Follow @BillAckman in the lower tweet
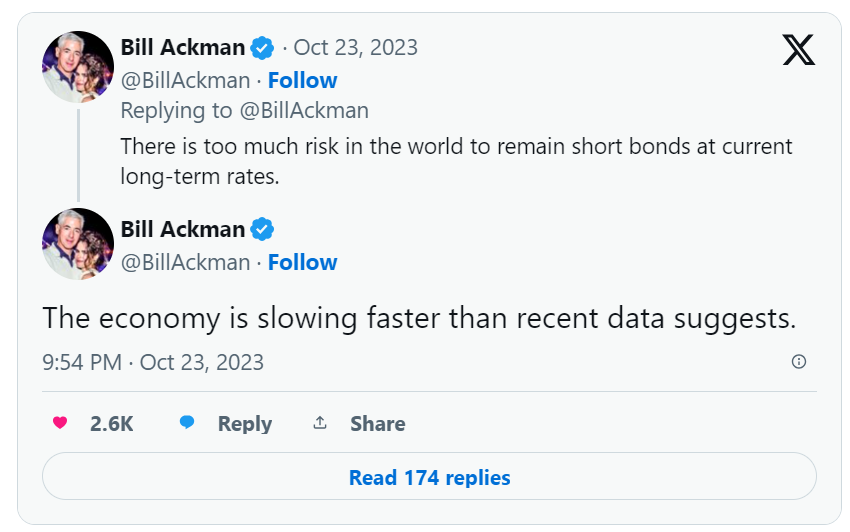Screen dimensions: 850x532 [x=302, y=262]
